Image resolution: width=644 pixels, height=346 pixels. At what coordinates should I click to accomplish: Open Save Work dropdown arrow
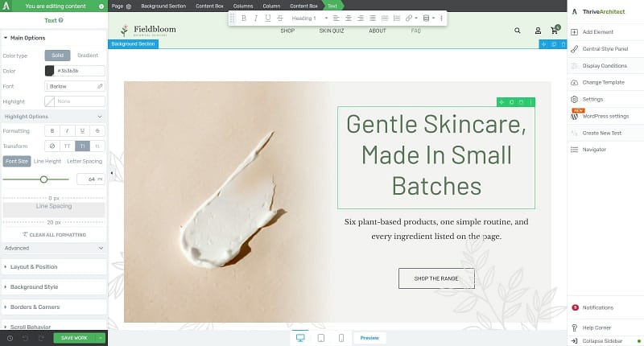100,338
